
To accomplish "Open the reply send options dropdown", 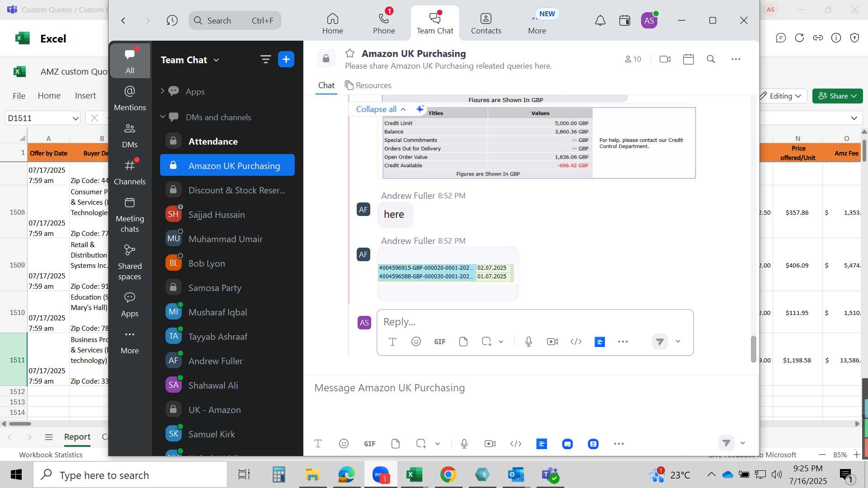I will coord(678,342).
